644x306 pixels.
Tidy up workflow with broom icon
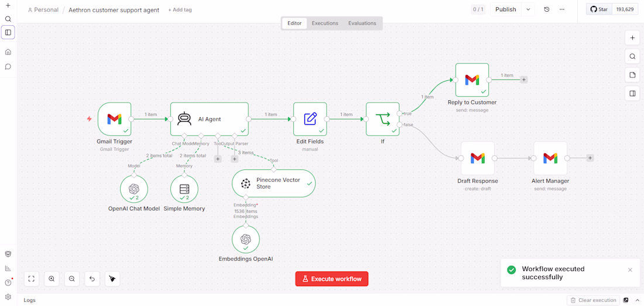click(112, 278)
